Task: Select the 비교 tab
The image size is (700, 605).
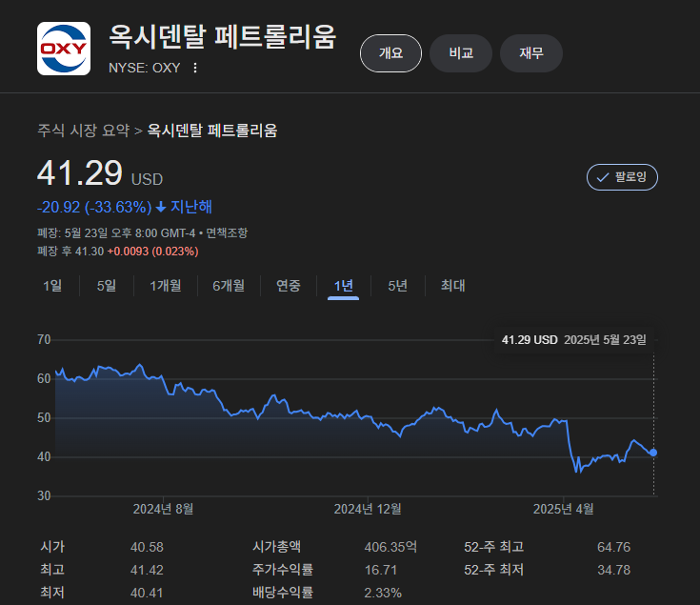Action: coord(461,53)
